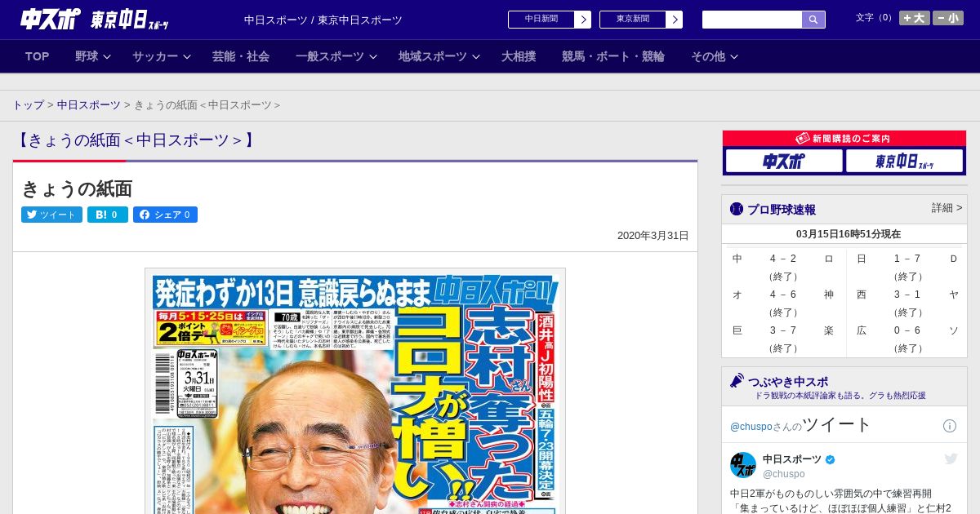Share on Facebook via シェア button
This screenshot has width=980, height=514.
tap(165, 215)
